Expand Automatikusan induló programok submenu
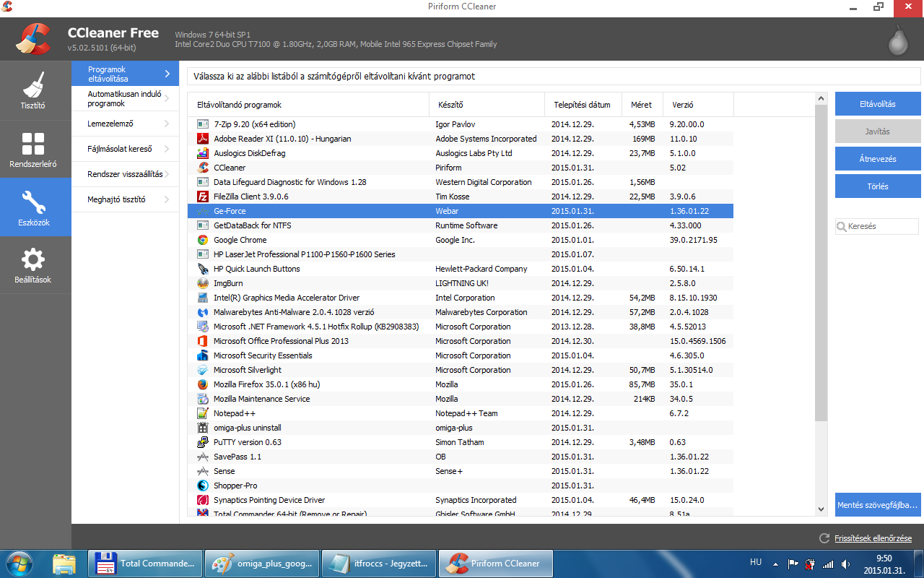 point(126,99)
